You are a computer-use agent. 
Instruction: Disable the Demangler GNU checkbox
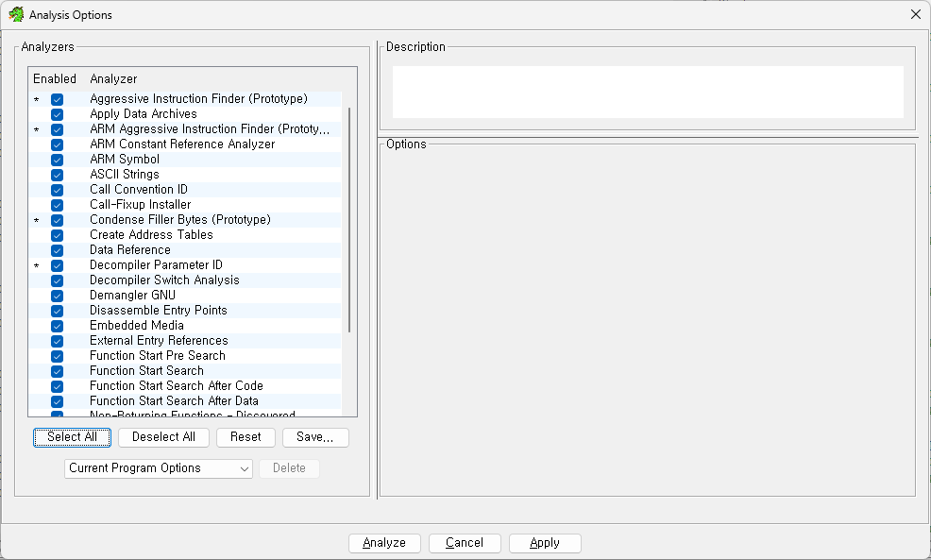(x=58, y=296)
